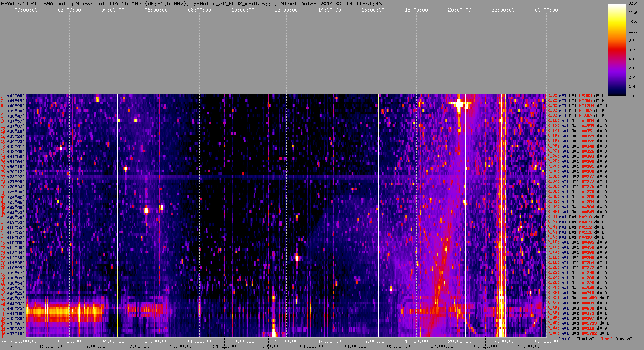The height and width of the screenshot is (350, 644).
Task: Click the 21:00:00 UTC tick label
Action: (x=224, y=346)
